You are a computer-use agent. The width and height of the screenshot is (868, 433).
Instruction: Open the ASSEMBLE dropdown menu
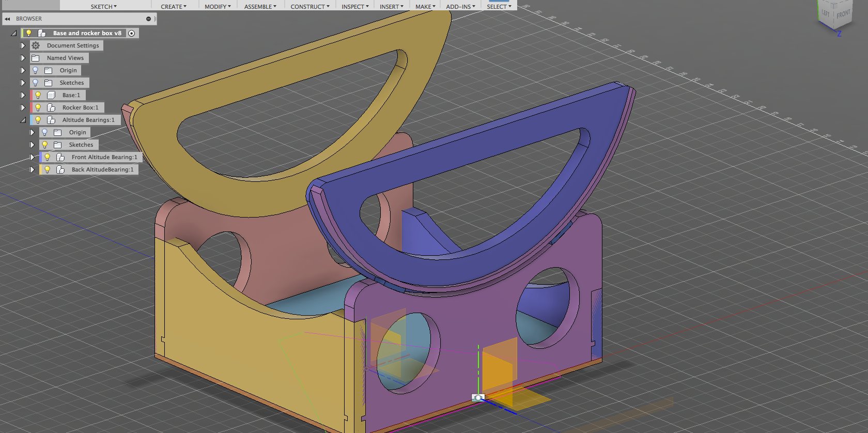(x=260, y=7)
